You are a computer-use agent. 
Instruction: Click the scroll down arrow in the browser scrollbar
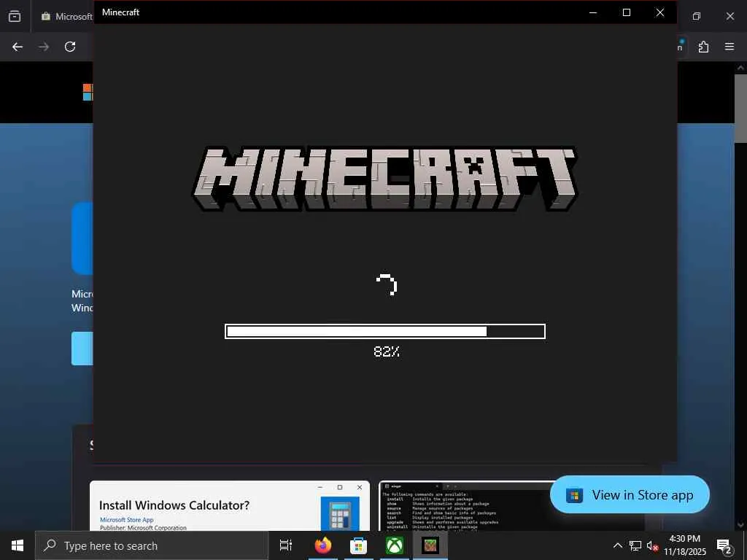pos(740,524)
